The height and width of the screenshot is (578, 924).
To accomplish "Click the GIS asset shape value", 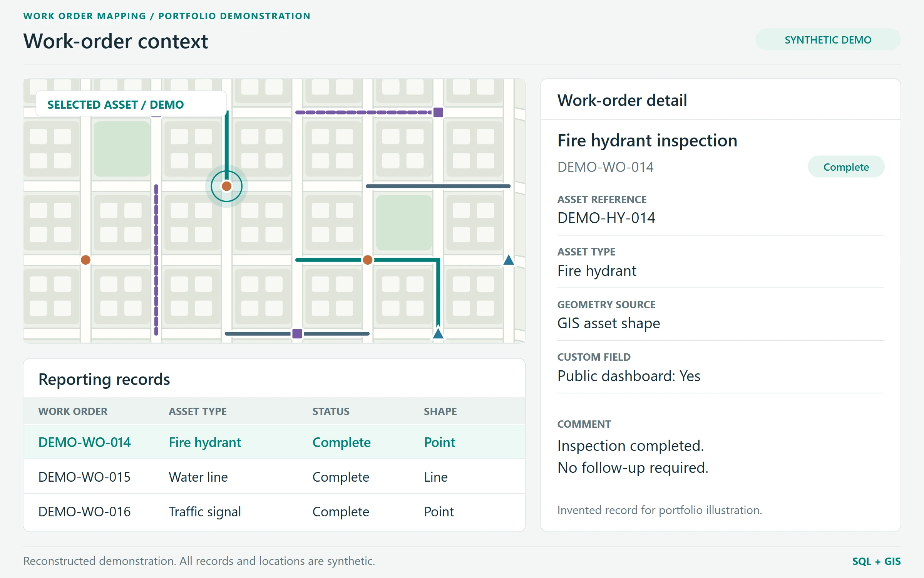I will click(x=608, y=323).
